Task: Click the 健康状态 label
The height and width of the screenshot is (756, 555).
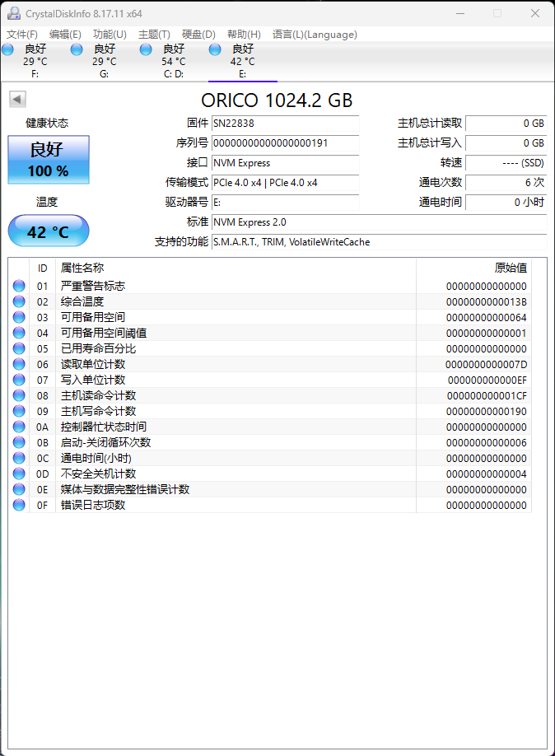Action: 47,123
